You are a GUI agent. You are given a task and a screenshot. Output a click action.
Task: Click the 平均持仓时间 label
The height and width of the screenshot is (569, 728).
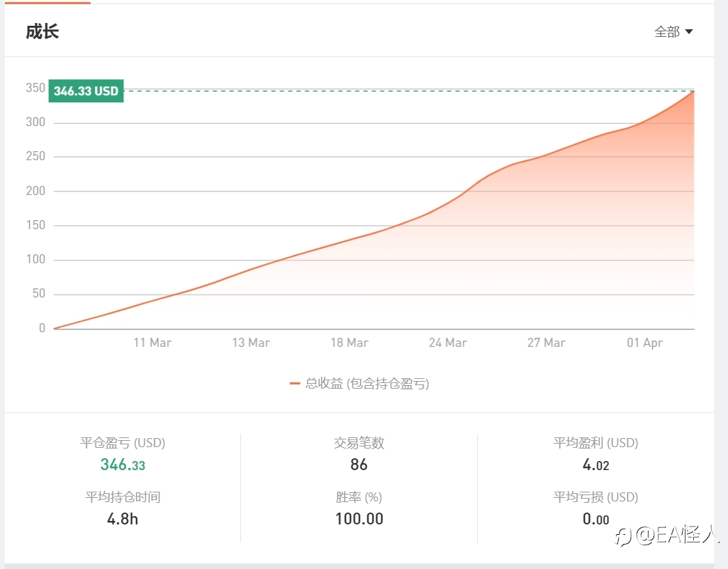coord(123,497)
